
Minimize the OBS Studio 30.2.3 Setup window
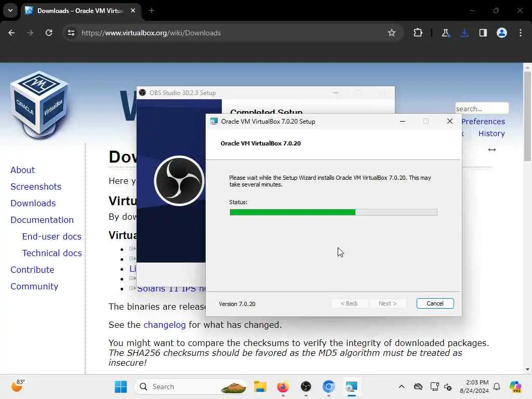pos(336,92)
